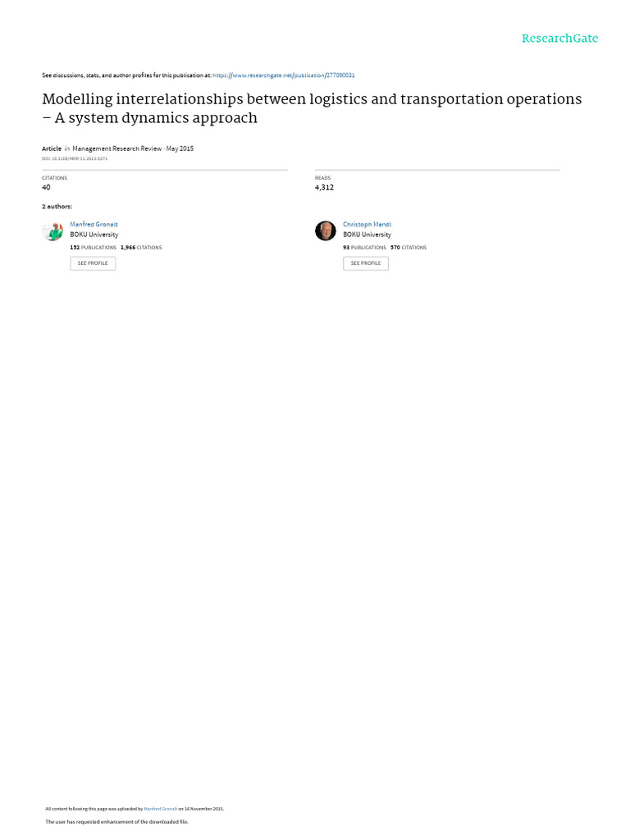Click Manfred Gronalt's 1,966 citations count
The width and height of the screenshot is (630, 840).
click(141, 248)
